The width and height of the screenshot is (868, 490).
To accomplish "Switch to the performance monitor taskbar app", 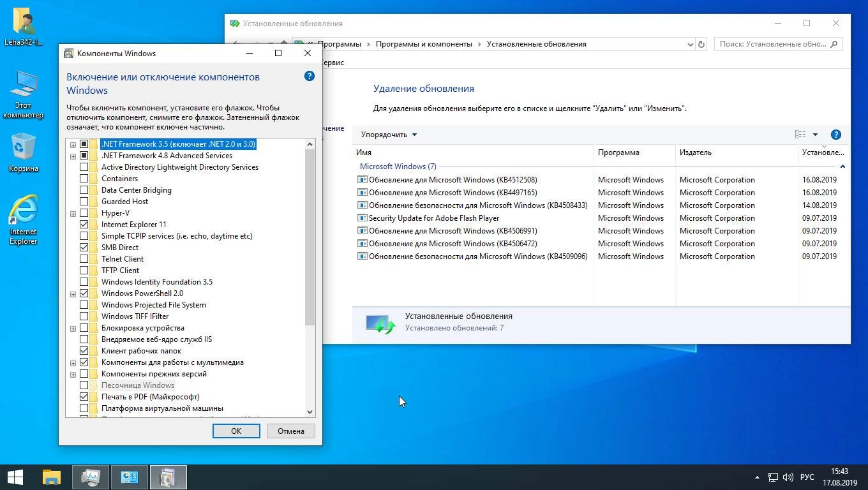I will (91, 477).
